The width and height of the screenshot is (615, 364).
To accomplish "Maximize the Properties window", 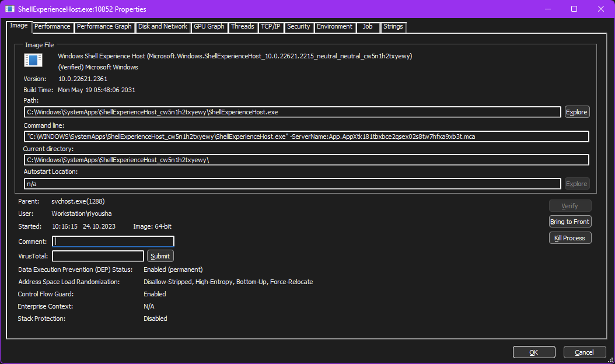I will point(574,9).
